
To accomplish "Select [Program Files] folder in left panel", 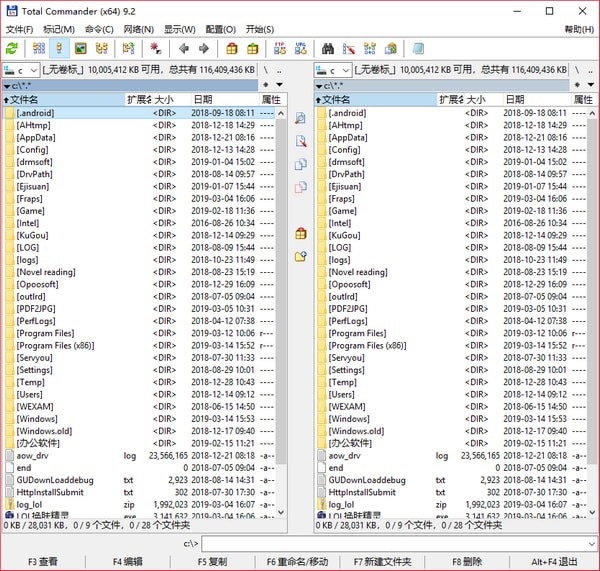I will [45, 333].
